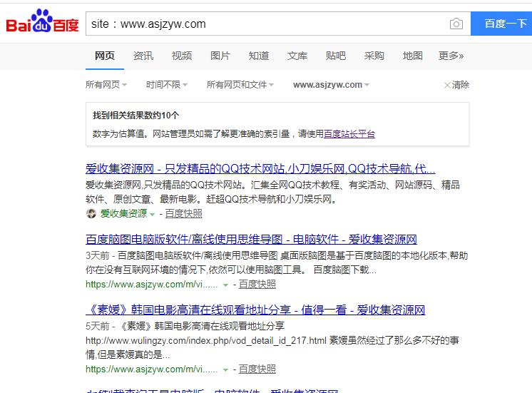Image resolution: width=532 pixels, height=393 pixels.
Task: Open the 所有网页 filter dropdown
Action: tap(106, 84)
